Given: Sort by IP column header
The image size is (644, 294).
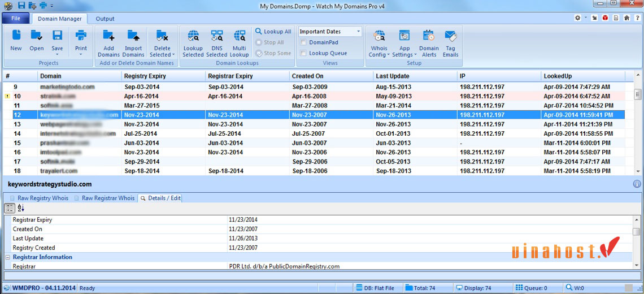Looking at the screenshot, I should (x=499, y=76).
